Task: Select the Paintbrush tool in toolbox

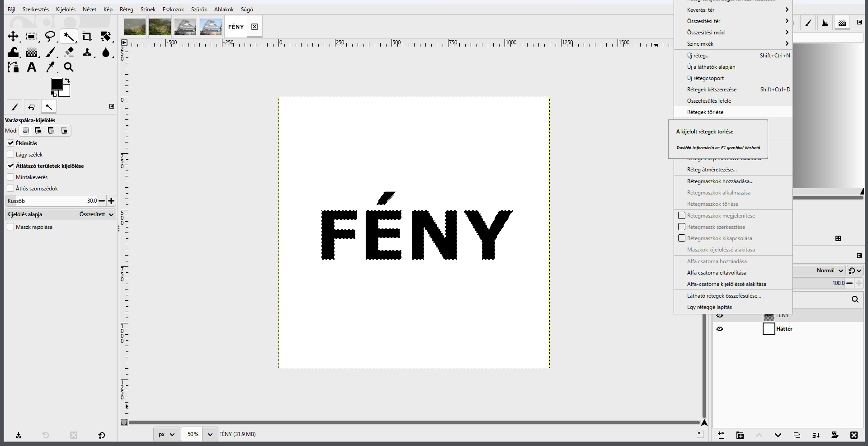Action: (x=50, y=52)
